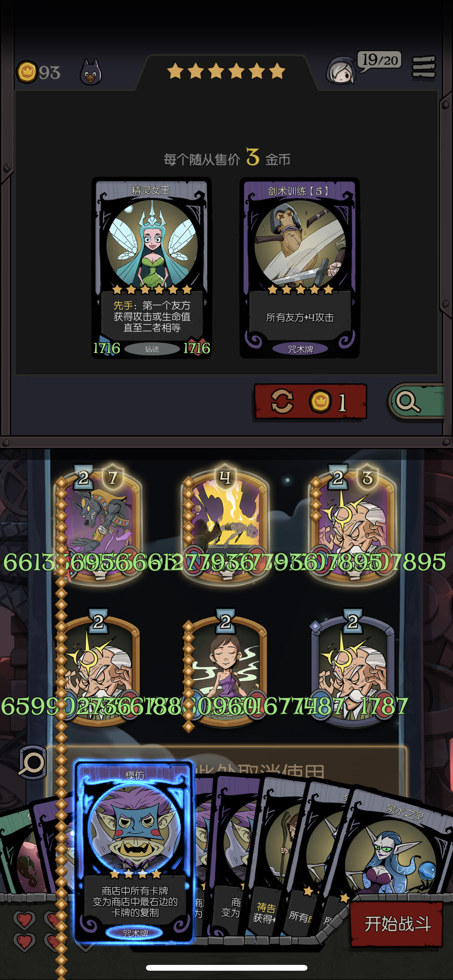Tap the purple owl pet icon
The image size is (453, 980).
pos(91,72)
